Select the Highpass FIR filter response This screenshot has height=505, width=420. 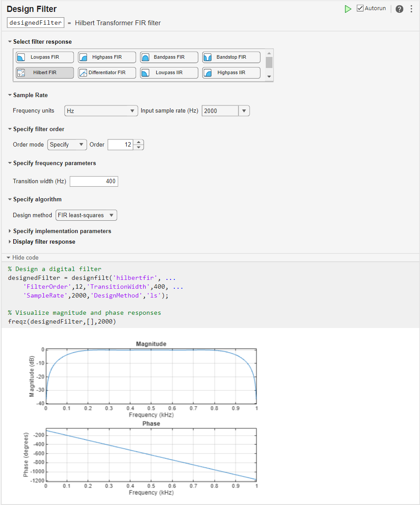click(106, 57)
